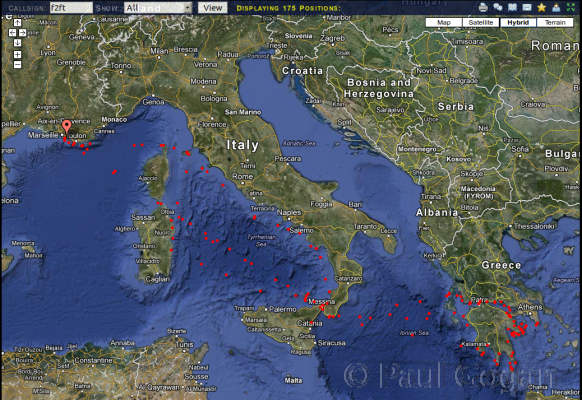Toggle fullscreen with green arrows icon
582x400 pixels.
click(x=570, y=7)
